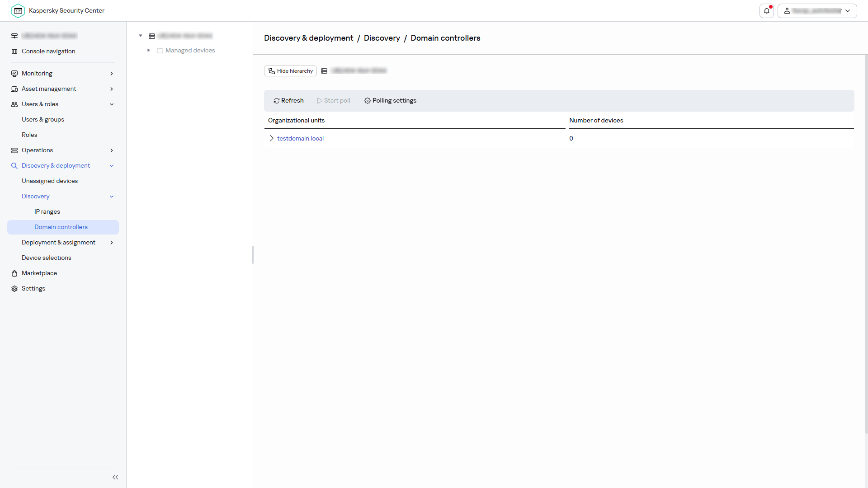
Task: Select Domain controllers in the sidebar menu
Action: (61, 227)
